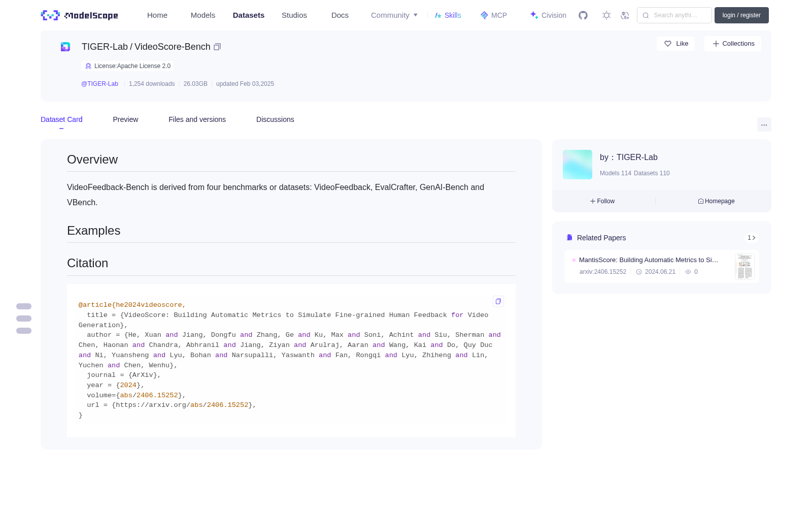Follow the TIGER-Lab organization

602,201
